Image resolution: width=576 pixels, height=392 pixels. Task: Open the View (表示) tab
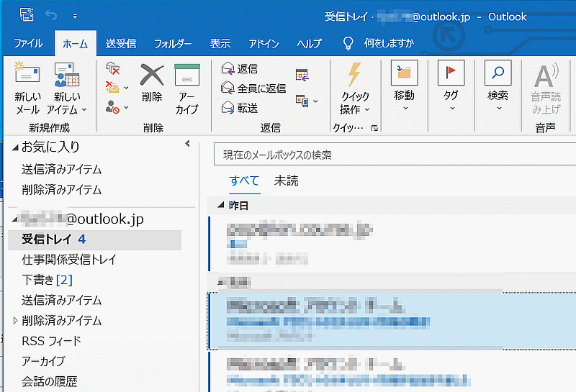220,44
